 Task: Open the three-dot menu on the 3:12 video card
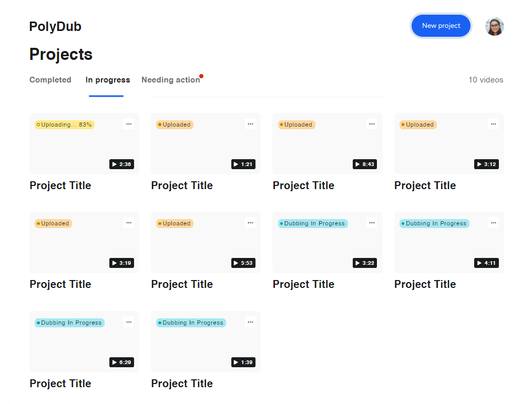[493, 124]
